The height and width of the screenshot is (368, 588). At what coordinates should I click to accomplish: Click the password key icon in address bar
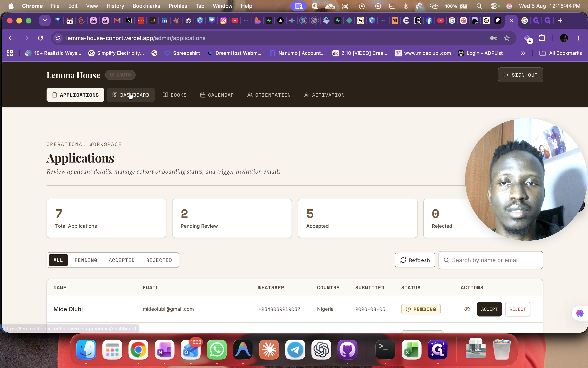click(493, 38)
